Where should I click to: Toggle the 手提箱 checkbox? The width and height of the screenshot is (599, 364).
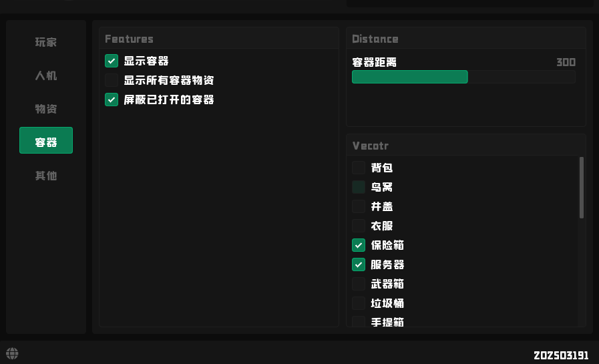click(359, 322)
